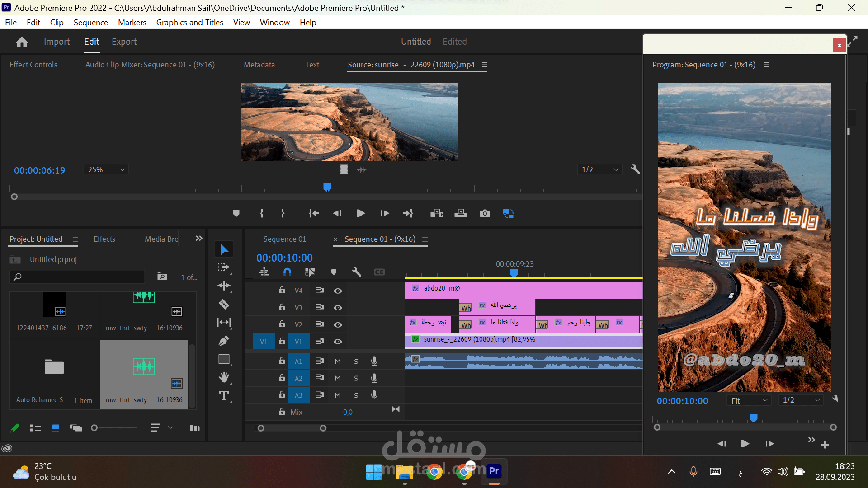Viewport: 868px width, 488px height.
Task: Open the Markers menu
Action: click(132, 23)
